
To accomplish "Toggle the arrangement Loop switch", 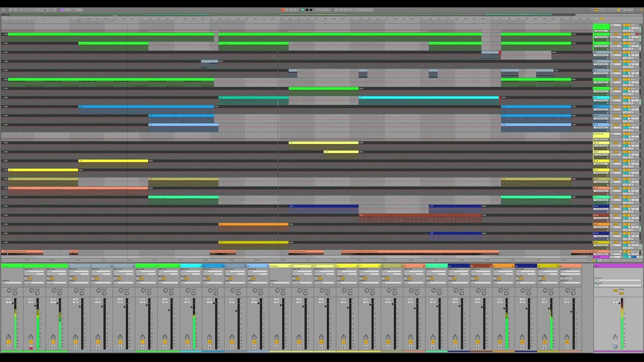I will coord(354,10).
